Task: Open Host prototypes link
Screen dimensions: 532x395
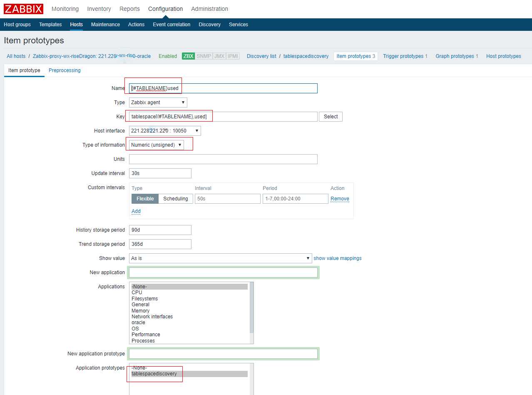Action: pos(504,56)
